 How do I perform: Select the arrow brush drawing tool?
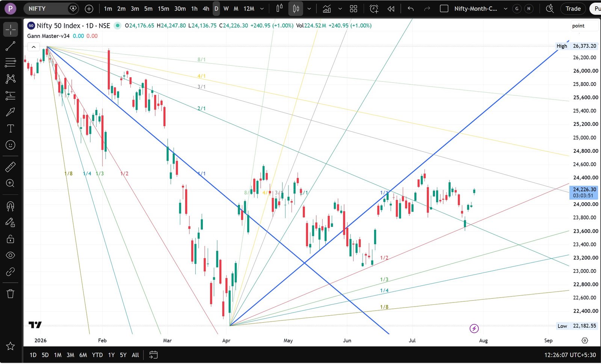[11, 112]
